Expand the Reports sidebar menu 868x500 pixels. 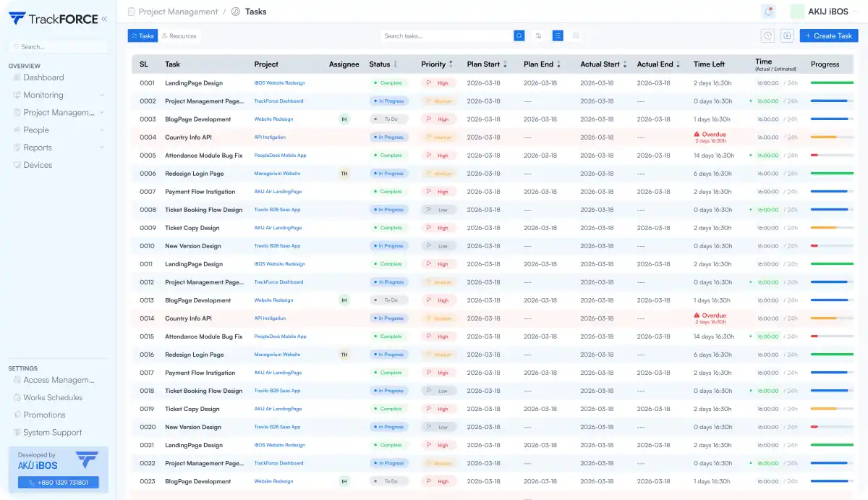(58, 148)
